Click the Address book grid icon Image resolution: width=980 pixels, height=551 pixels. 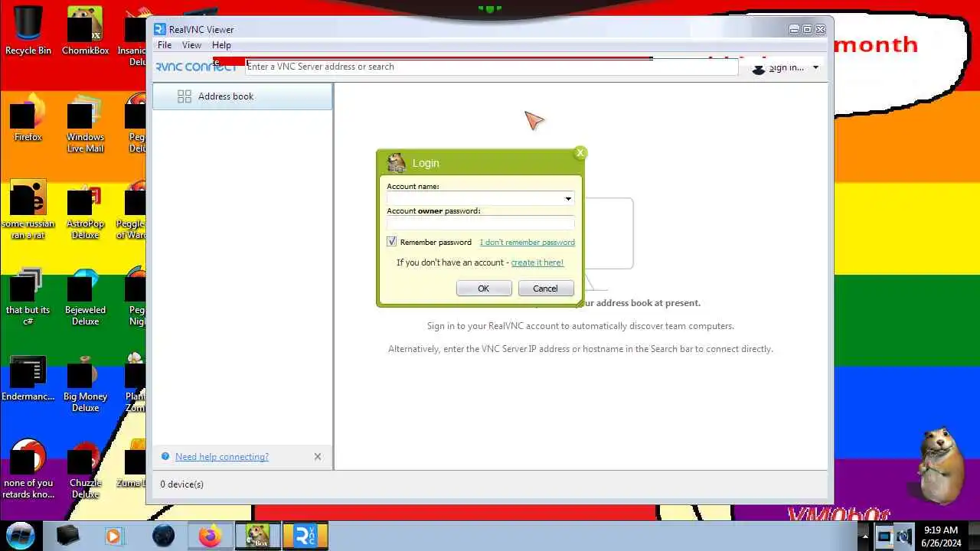click(185, 96)
